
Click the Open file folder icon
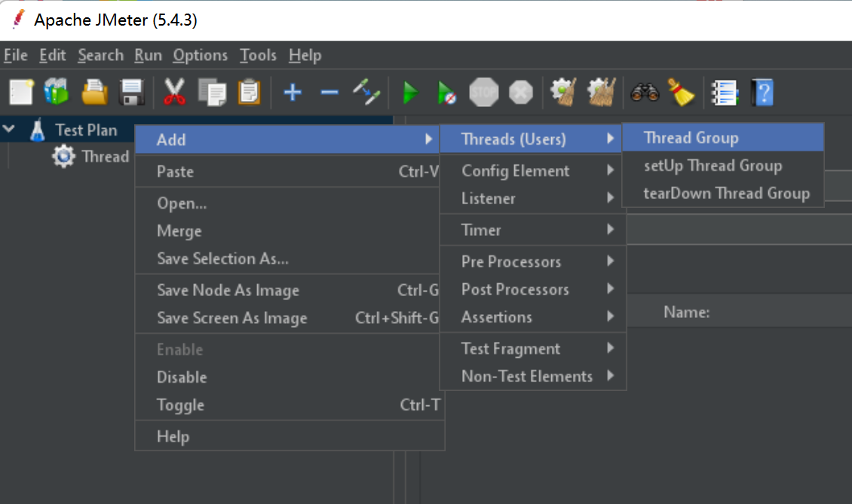tap(94, 92)
